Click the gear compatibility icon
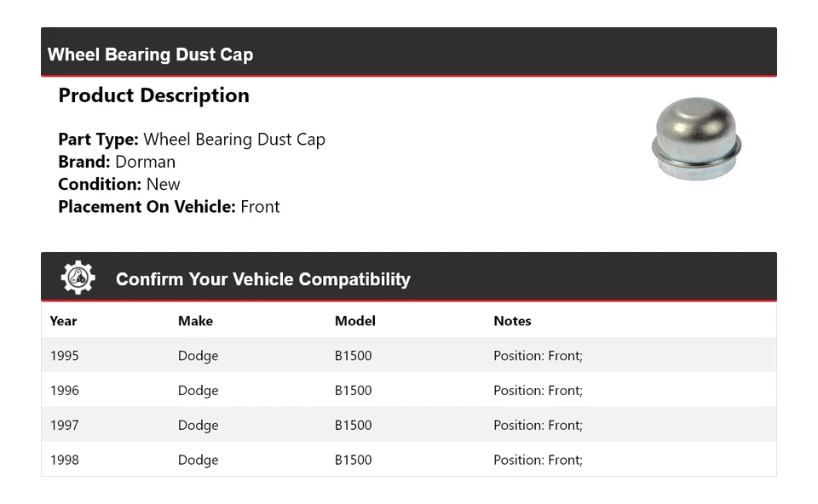 click(x=78, y=278)
